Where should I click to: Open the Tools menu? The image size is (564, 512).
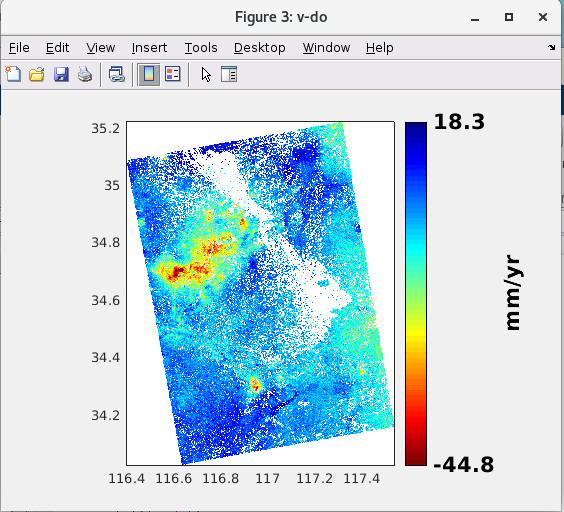click(x=201, y=48)
